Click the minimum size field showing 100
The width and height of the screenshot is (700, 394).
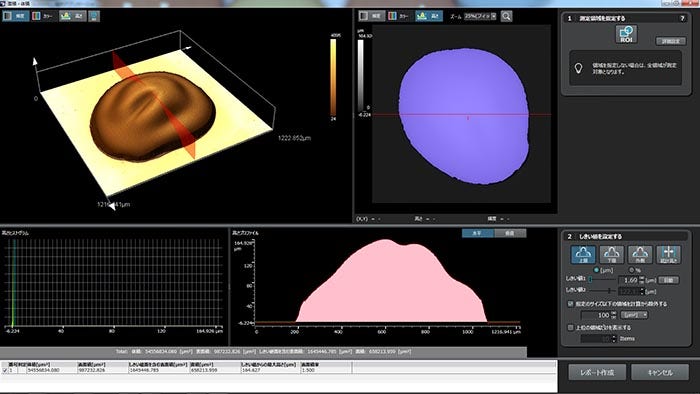(596, 315)
